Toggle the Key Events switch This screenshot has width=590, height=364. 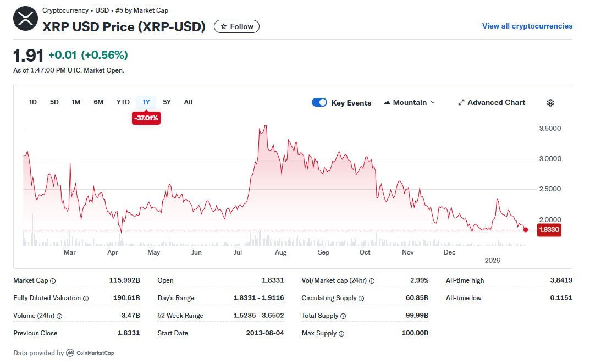point(319,102)
